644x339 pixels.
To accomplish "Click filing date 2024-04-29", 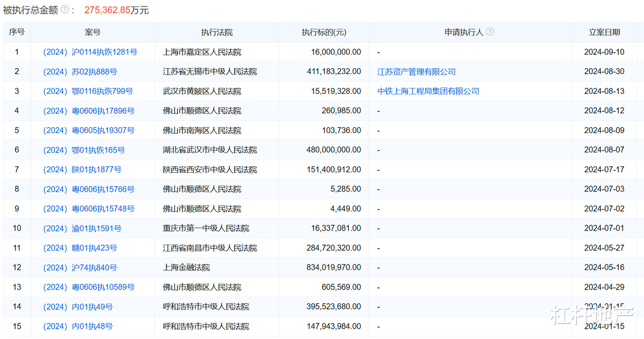I will pyautogui.click(x=604, y=287).
